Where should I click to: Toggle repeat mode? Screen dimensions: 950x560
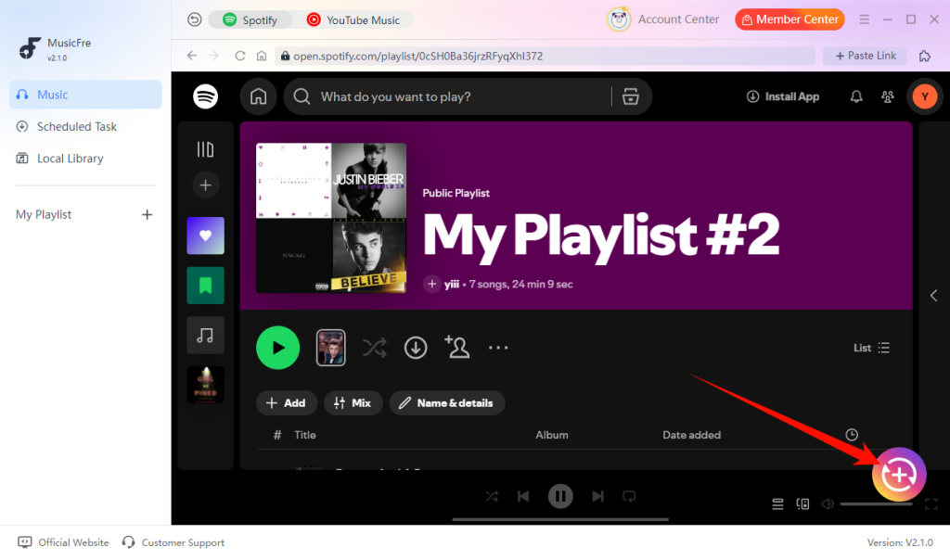(629, 496)
